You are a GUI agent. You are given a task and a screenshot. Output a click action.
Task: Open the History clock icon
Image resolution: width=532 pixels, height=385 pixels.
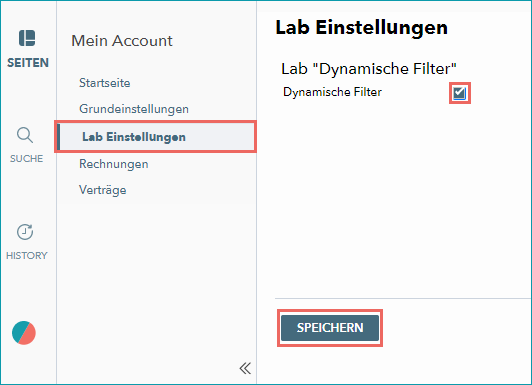pyautogui.click(x=25, y=232)
